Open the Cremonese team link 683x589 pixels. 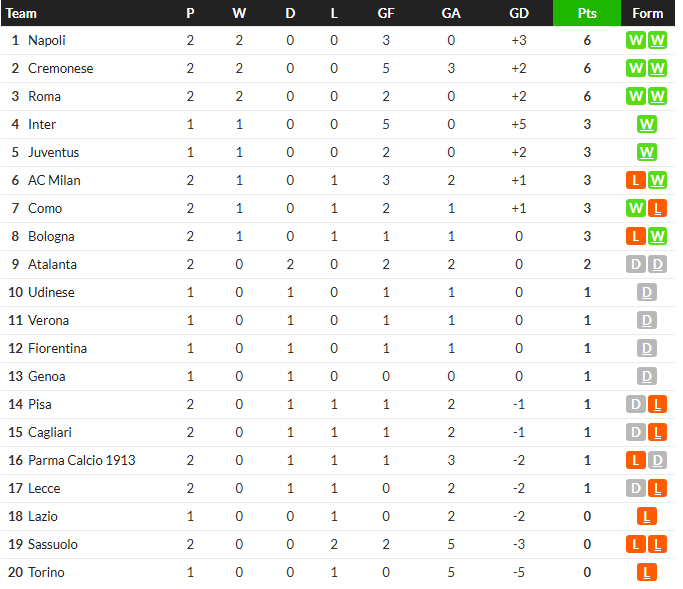[61, 68]
